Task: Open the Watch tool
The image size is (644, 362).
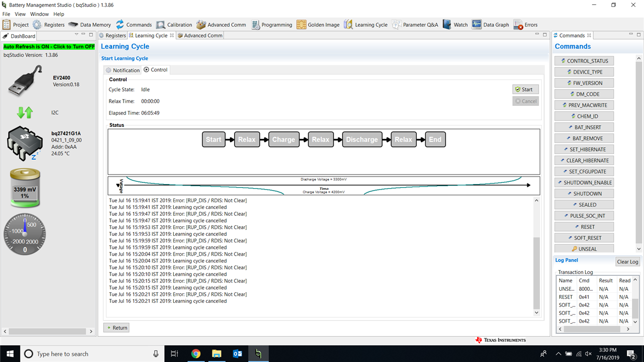Action: [455, 25]
